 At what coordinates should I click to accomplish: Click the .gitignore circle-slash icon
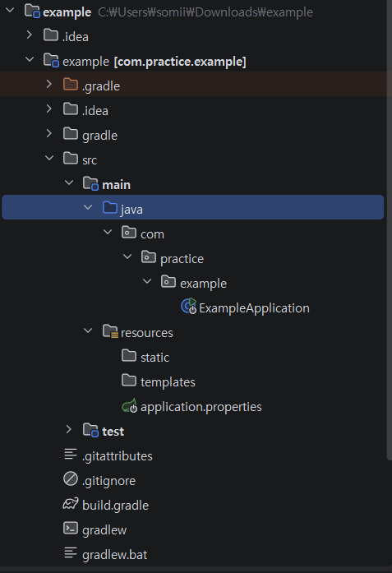tap(71, 479)
